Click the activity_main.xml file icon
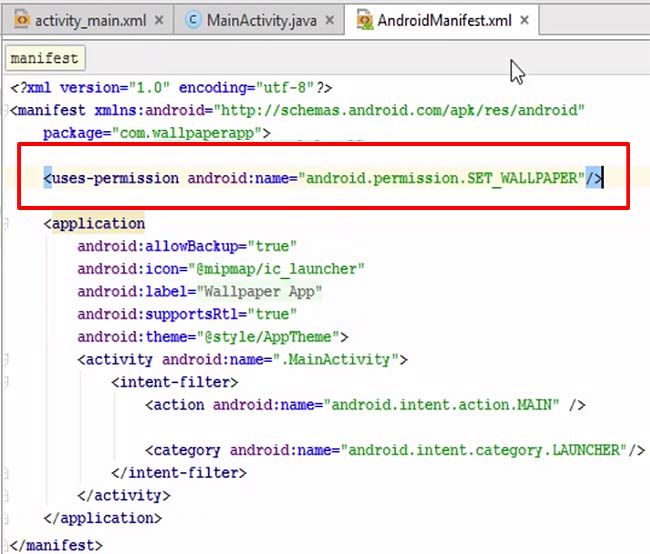The width and height of the screenshot is (650, 554). pyautogui.click(x=22, y=19)
